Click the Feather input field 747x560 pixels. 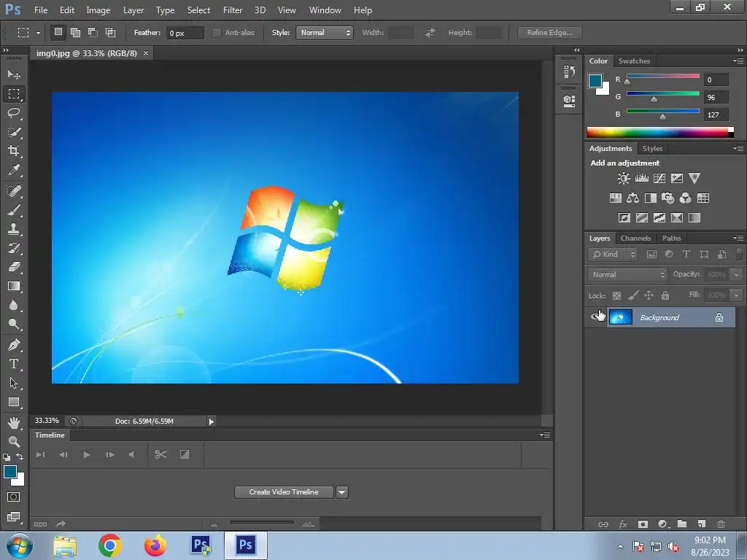click(185, 33)
